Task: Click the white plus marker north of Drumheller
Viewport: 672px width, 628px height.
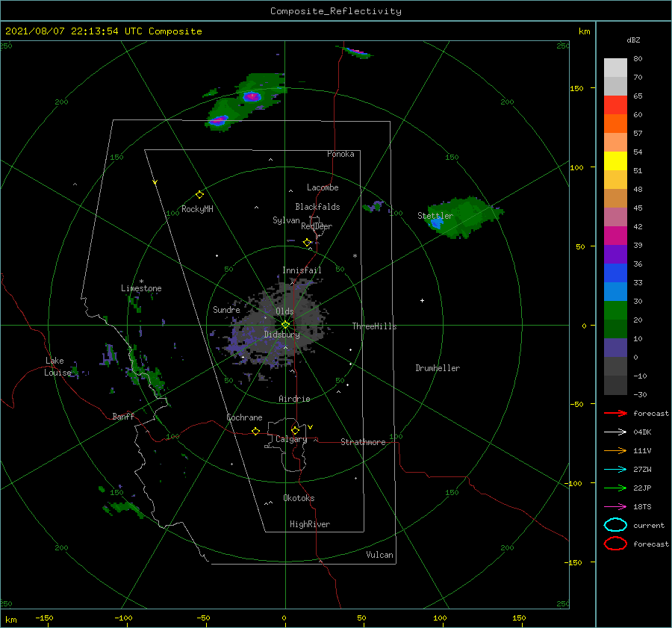Action: (x=422, y=300)
